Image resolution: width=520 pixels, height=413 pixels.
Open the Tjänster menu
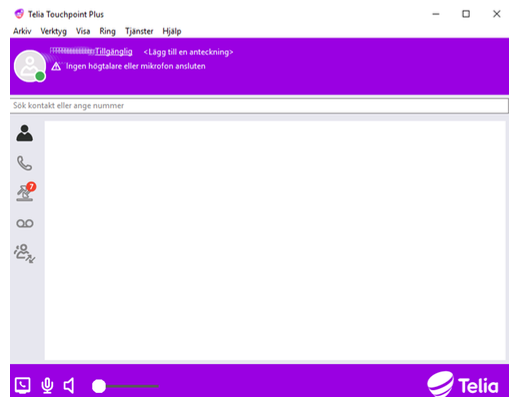click(139, 31)
